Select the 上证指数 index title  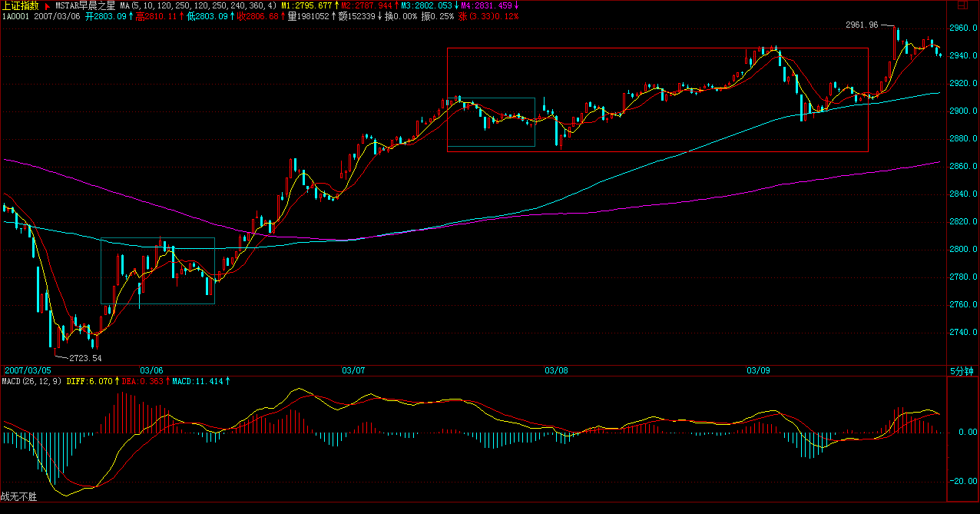coord(20,5)
